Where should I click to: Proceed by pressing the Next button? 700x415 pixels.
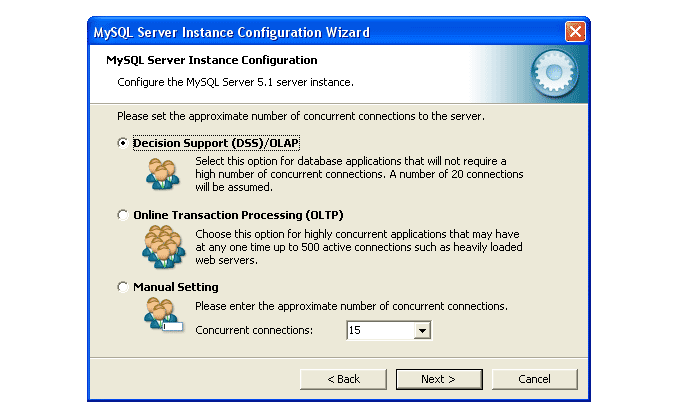coord(438,379)
